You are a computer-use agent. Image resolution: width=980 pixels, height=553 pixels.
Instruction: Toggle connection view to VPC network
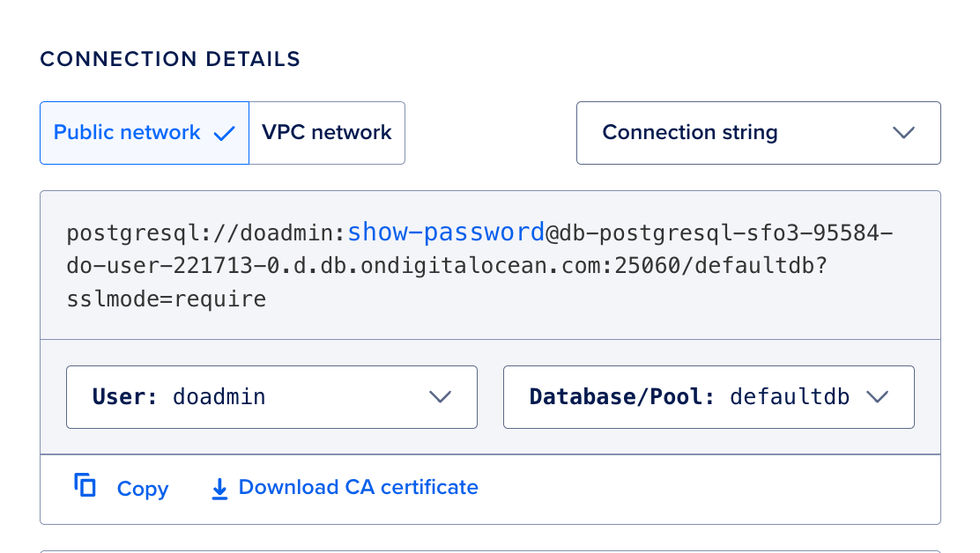click(x=327, y=132)
